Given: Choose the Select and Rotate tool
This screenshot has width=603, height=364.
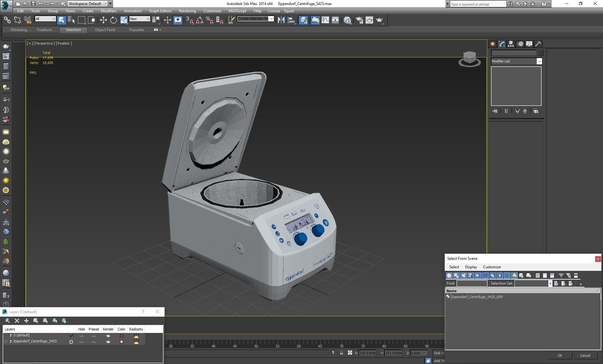Looking at the screenshot, I should 113,20.
